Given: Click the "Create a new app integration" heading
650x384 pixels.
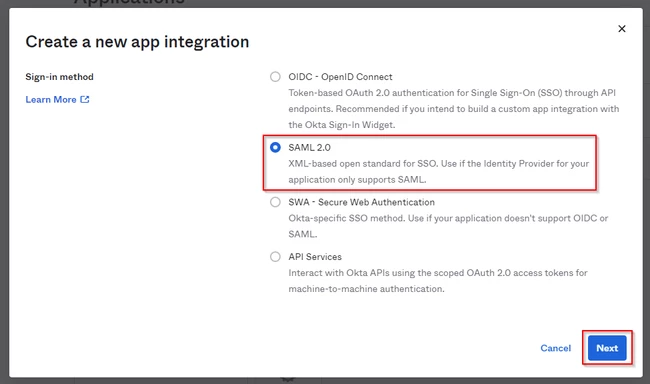Looking at the screenshot, I should pyautogui.click(x=137, y=42).
